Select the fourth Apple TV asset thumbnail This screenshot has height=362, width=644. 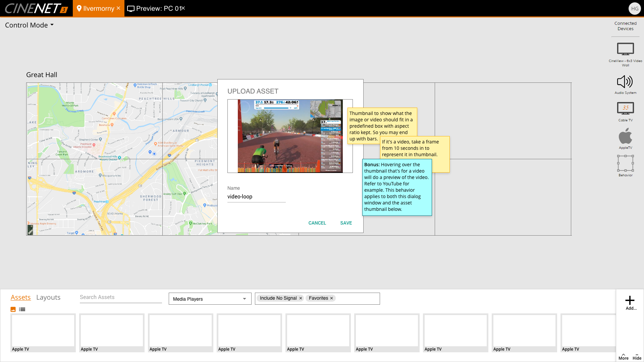(249, 333)
